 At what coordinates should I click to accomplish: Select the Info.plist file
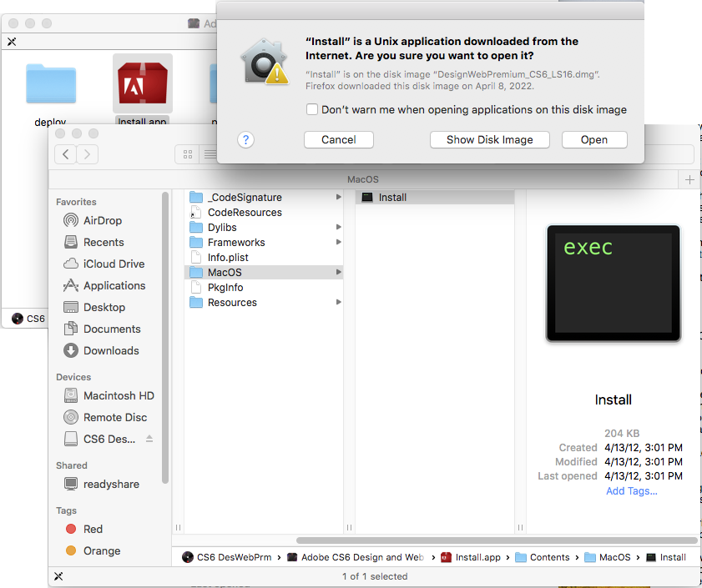tap(264, 258)
